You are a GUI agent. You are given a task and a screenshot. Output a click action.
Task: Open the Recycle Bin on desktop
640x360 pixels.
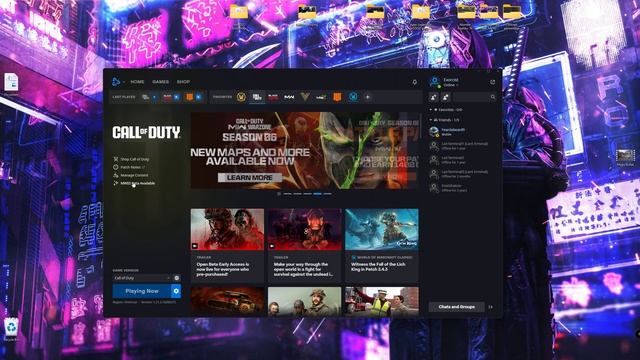point(11,329)
